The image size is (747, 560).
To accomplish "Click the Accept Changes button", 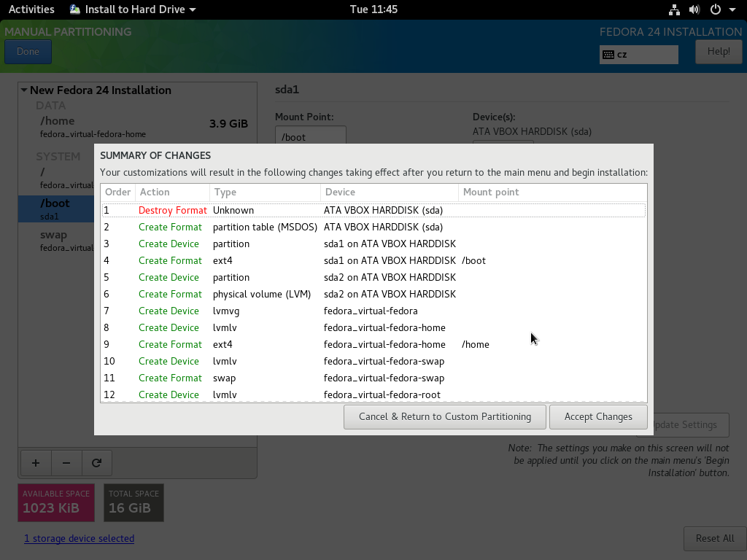I will tap(598, 416).
